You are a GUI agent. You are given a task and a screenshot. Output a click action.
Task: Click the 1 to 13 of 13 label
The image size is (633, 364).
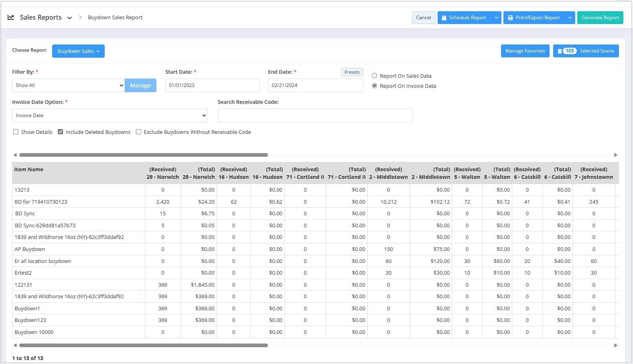[x=28, y=358]
